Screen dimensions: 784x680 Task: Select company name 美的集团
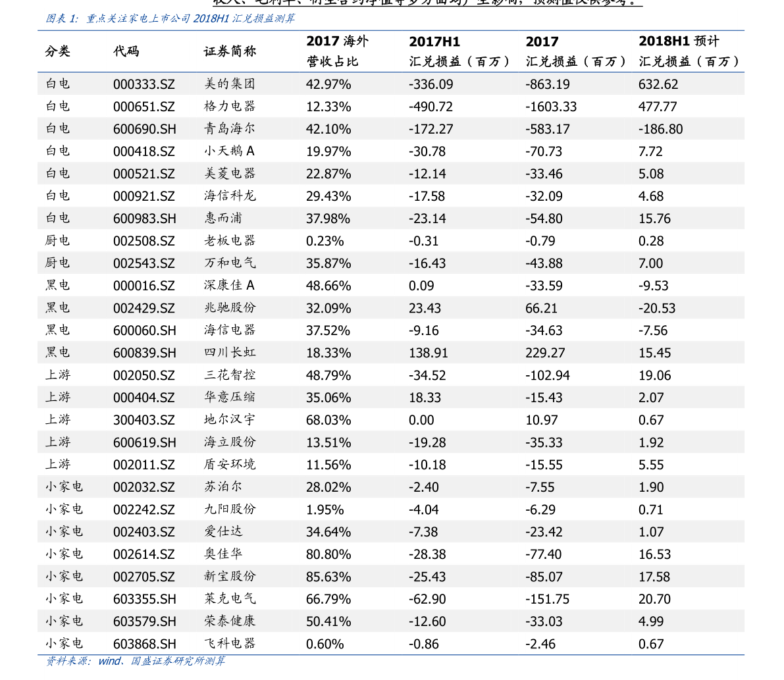pyautogui.click(x=230, y=84)
